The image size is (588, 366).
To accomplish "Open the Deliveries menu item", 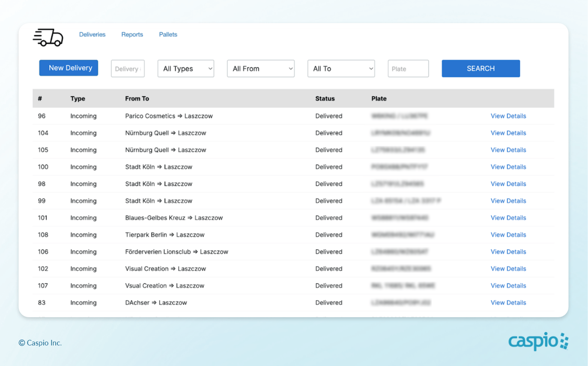I will pyautogui.click(x=92, y=35).
